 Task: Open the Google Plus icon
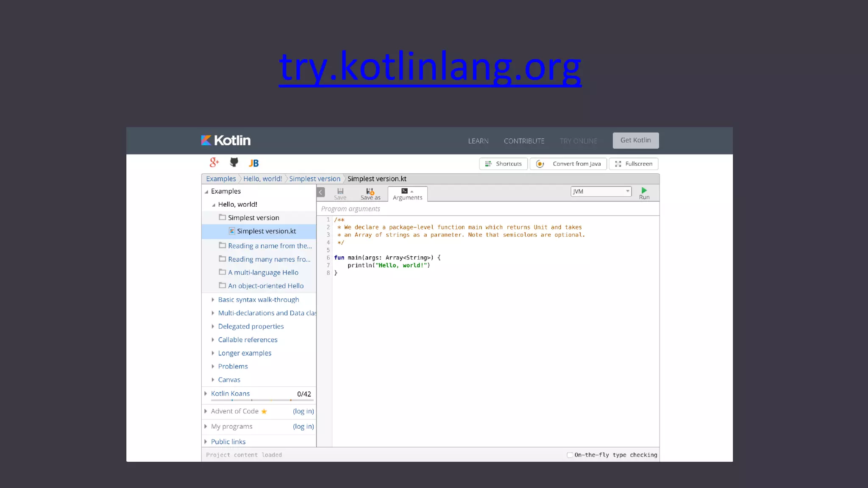tap(214, 163)
